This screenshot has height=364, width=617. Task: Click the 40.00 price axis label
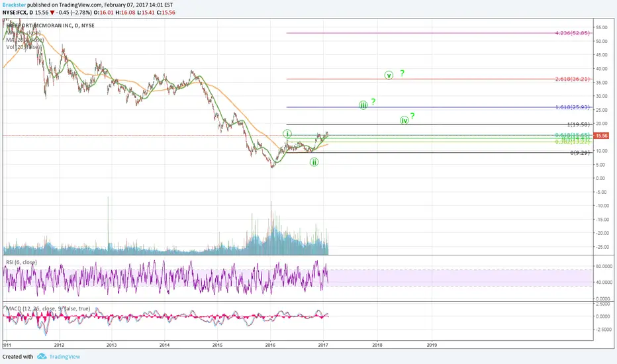point(601,69)
